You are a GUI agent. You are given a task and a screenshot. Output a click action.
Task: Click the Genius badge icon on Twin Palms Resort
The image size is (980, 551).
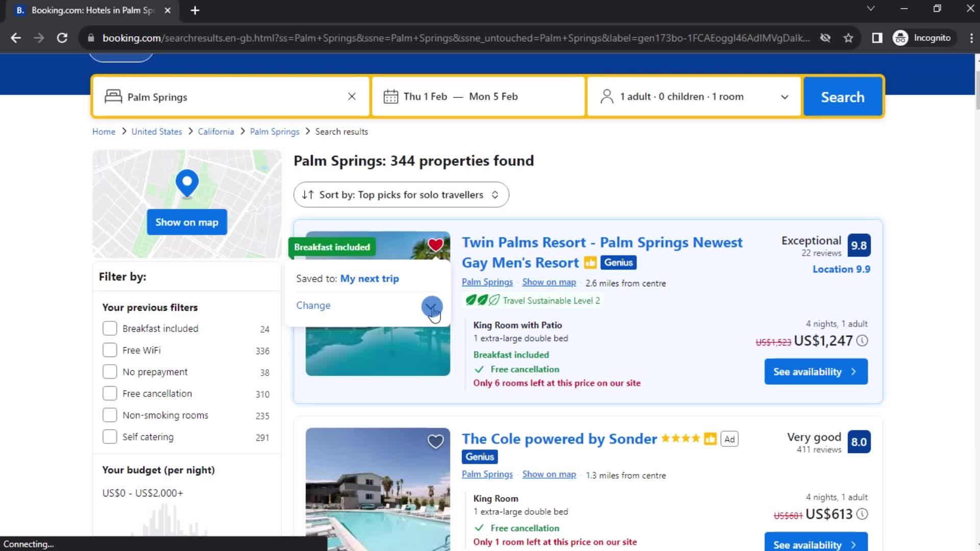(x=618, y=262)
